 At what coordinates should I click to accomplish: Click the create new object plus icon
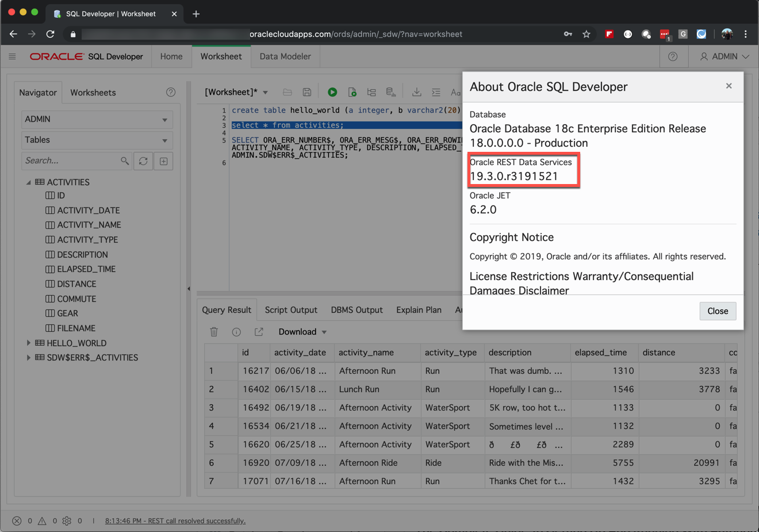164,161
